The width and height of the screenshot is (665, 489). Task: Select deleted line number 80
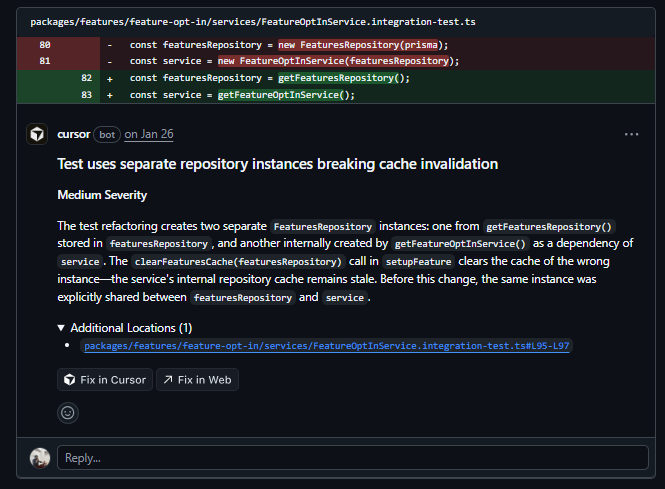point(45,45)
